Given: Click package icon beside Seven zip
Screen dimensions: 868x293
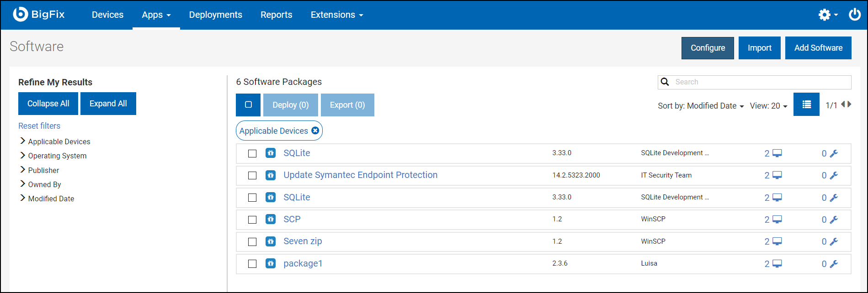Looking at the screenshot, I should pos(271,241).
